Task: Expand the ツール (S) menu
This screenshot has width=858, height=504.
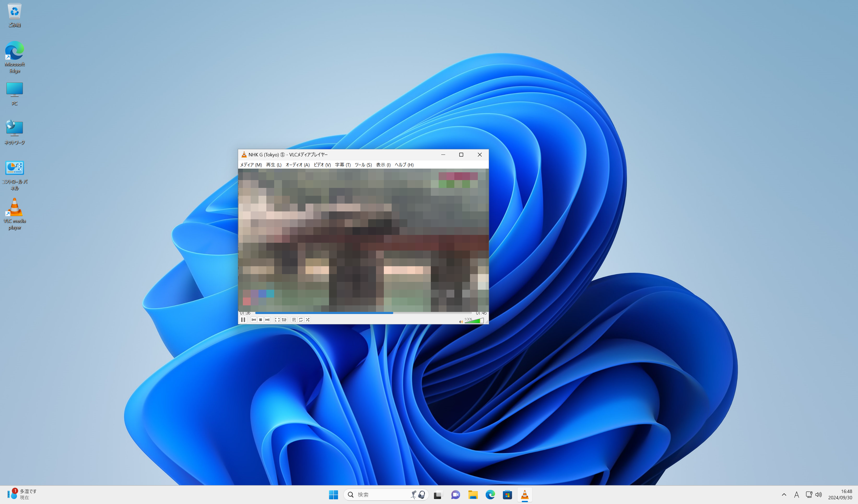Action: point(363,165)
